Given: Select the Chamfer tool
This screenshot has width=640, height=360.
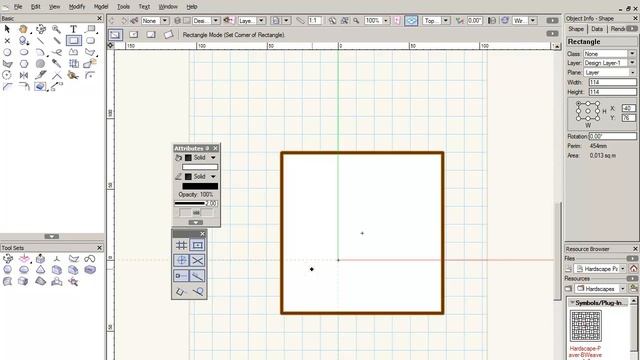Looking at the screenshot, I should pyautogui.click(x=7, y=87).
